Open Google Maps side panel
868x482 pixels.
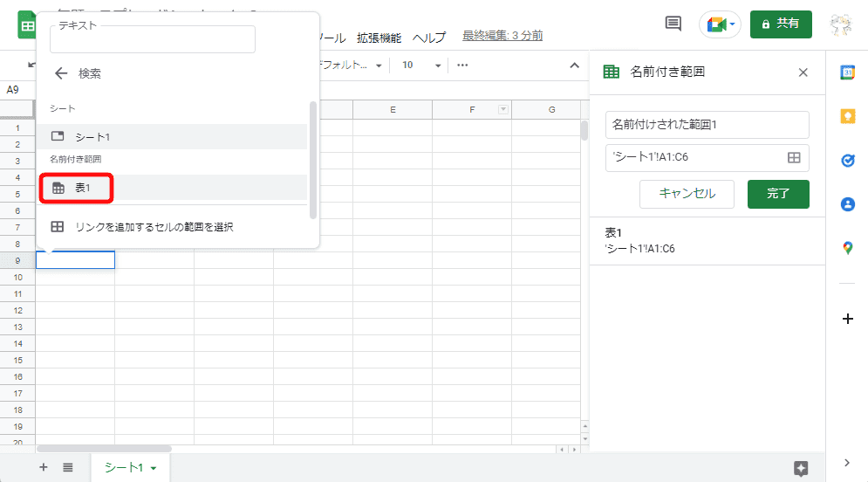click(x=848, y=248)
